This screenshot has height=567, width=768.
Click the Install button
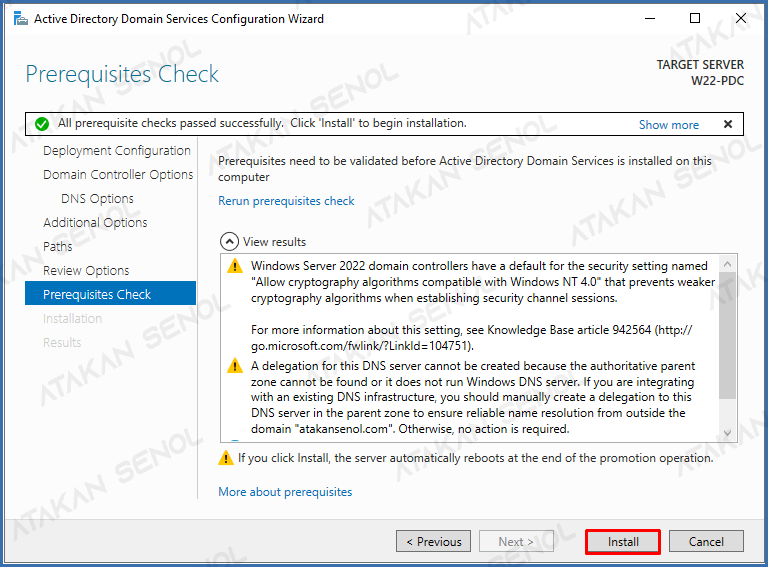click(623, 542)
